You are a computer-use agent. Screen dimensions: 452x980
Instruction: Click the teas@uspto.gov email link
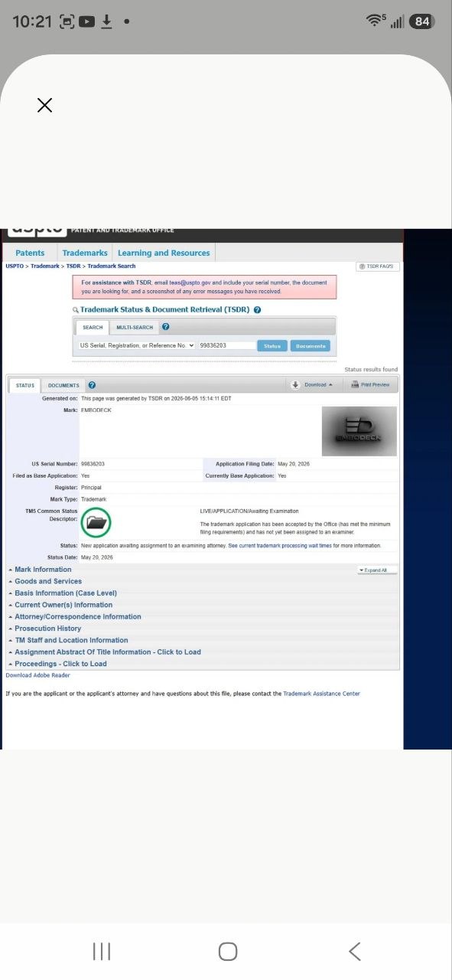pos(190,283)
